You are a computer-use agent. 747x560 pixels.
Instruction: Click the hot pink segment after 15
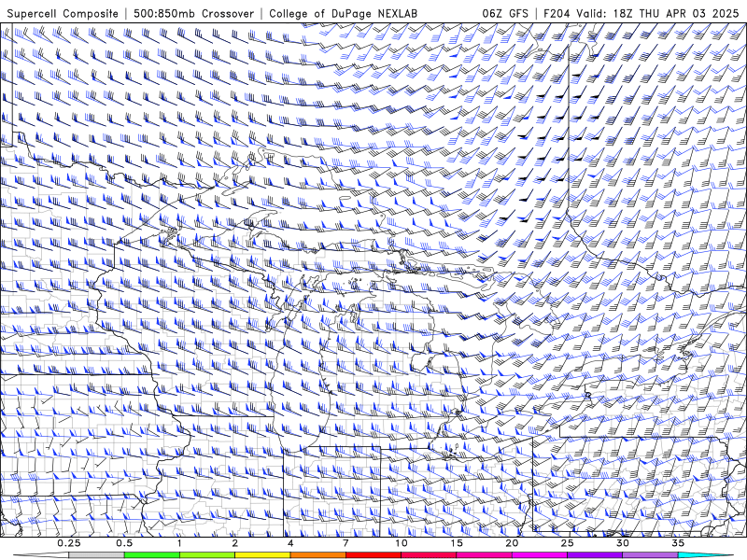(484, 555)
